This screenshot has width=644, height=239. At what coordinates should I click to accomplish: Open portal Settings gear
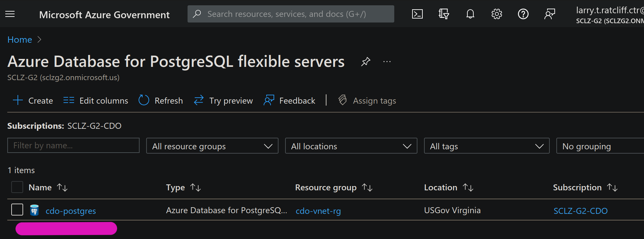(497, 14)
